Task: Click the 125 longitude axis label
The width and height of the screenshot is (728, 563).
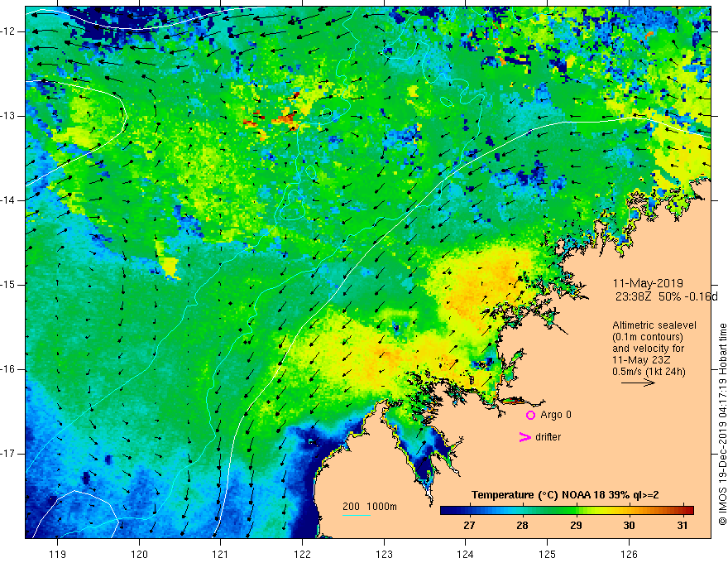Action: [x=547, y=554]
